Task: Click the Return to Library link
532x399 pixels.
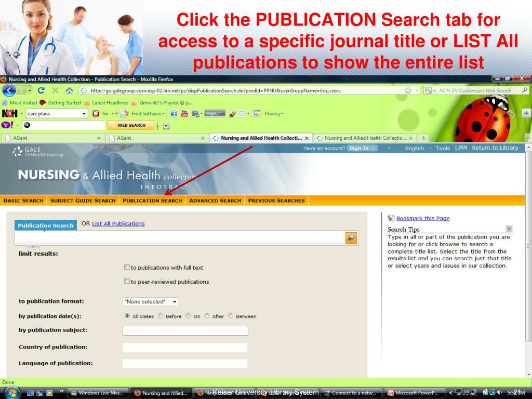Action: (495, 148)
